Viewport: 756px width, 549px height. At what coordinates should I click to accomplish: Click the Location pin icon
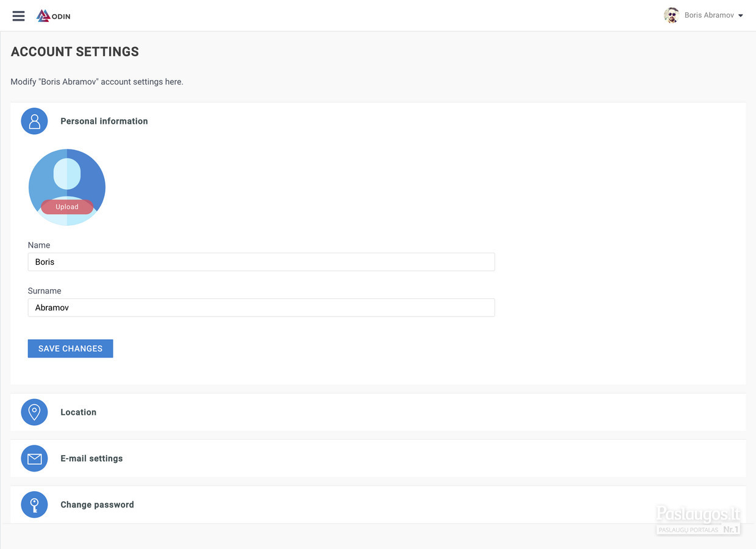point(34,412)
